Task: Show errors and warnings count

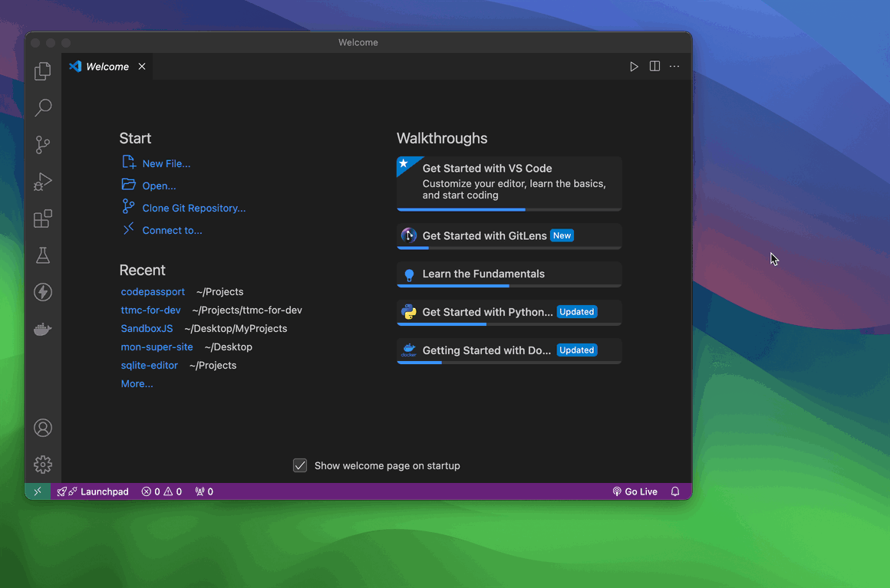Action: [162, 491]
